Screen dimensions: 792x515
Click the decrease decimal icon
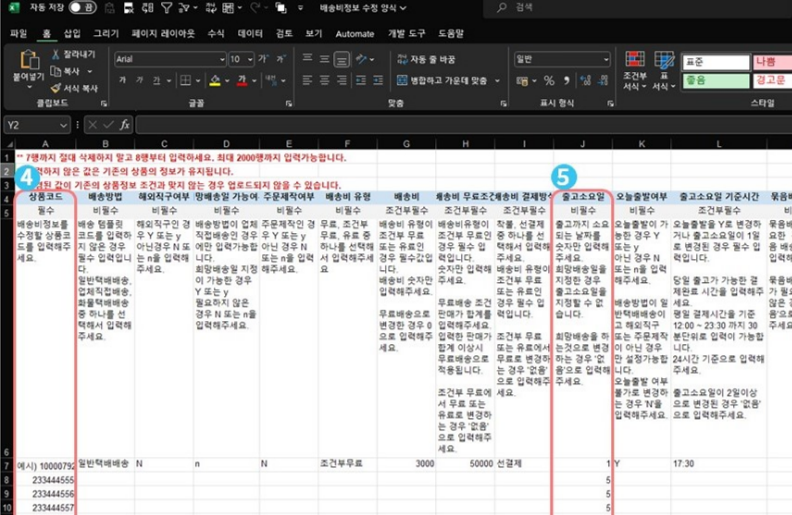click(x=603, y=80)
